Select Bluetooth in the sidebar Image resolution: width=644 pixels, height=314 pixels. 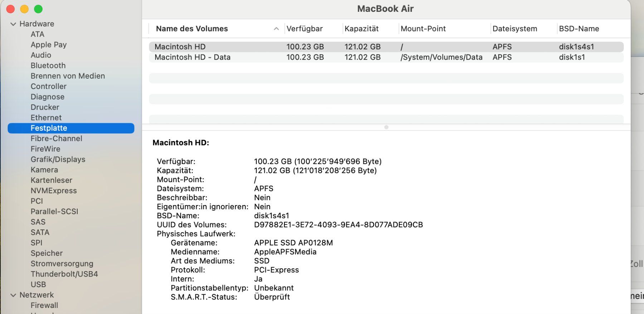click(x=48, y=65)
